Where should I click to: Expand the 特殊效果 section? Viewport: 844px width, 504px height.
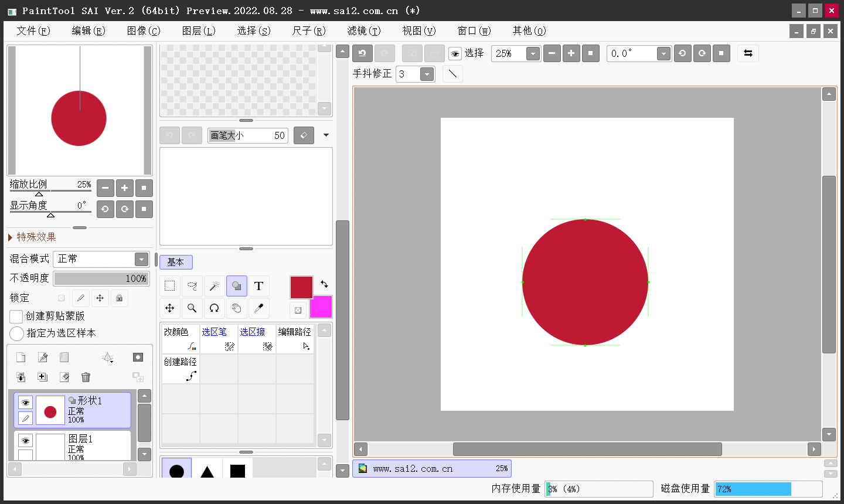pyautogui.click(x=32, y=237)
